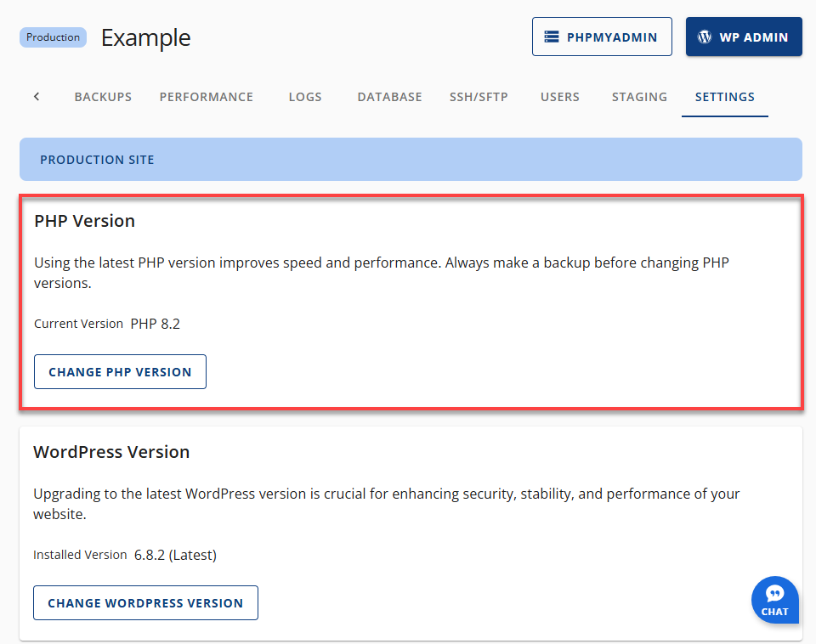Click the phpMyAdmin database icon
Screen dimensions: 816x644
(552, 36)
